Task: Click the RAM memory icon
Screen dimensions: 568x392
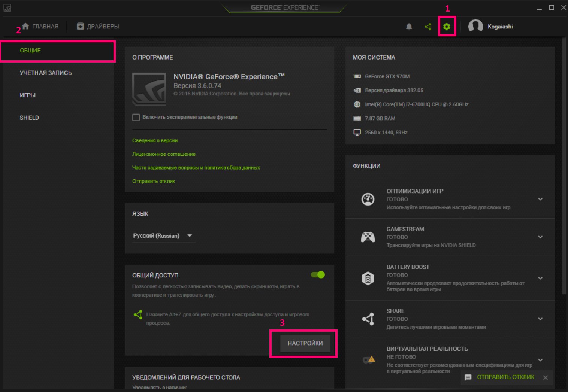Action: (357, 118)
